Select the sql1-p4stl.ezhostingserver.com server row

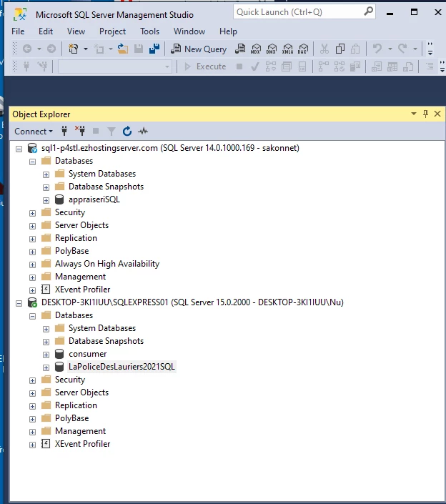[x=170, y=148]
